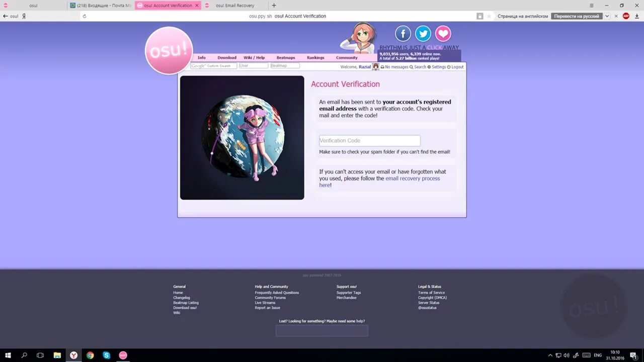Viewport: 644px width, 362px height.
Task: Go back with browser arrow
Action: pyautogui.click(x=6, y=16)
